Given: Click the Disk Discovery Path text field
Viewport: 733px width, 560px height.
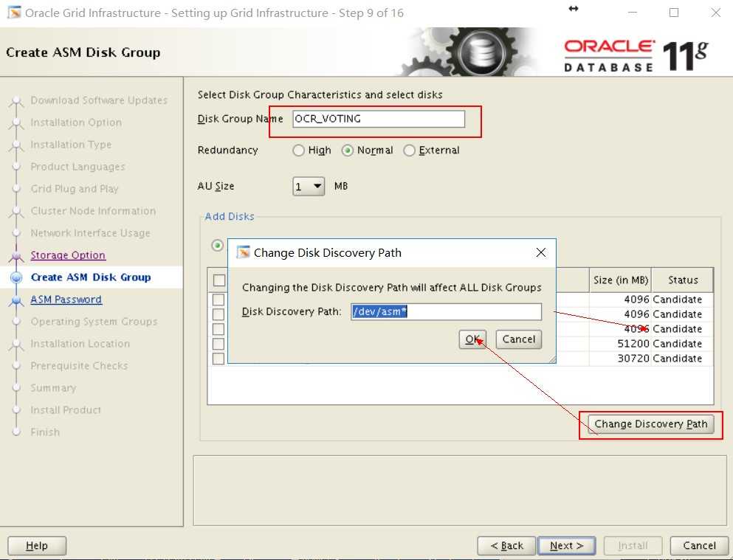Looking at the screenshot, I should coord(446,311).
